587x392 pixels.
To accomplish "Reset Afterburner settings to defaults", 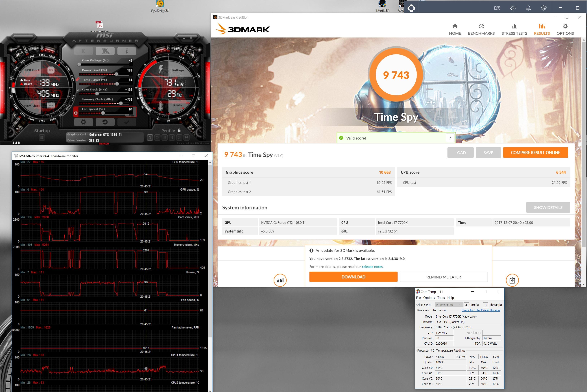I will pyautogui.click(x=105, y=122).
